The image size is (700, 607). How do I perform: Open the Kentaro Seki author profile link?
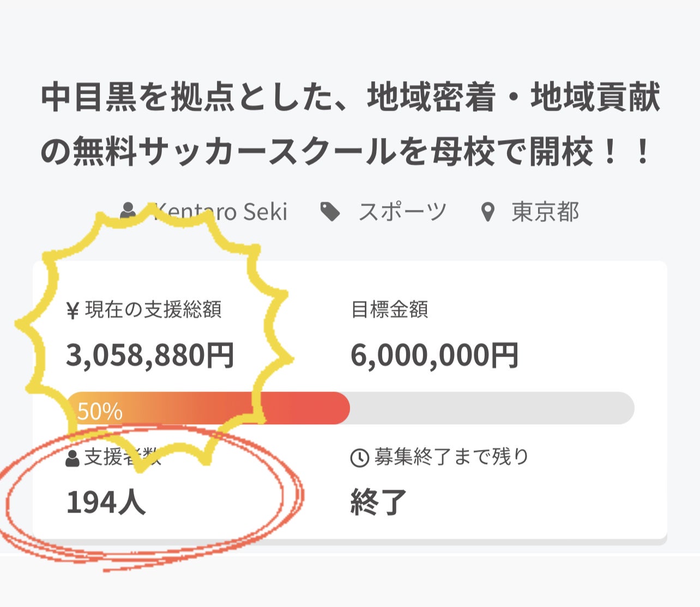tap(221, 212)
